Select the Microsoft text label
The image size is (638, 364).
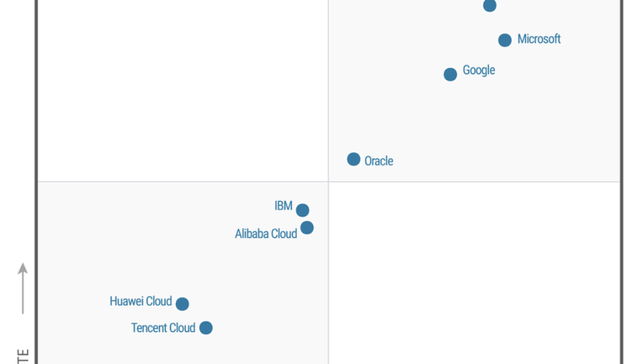pos(539,39)
